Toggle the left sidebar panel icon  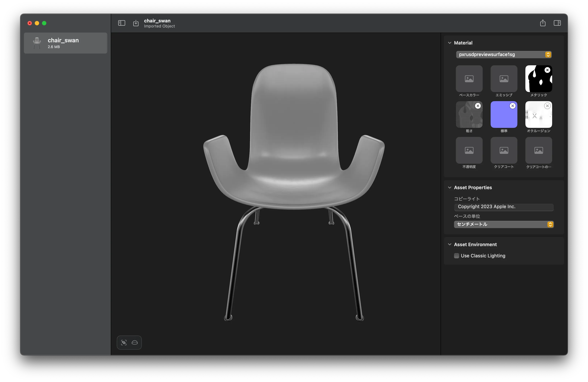pyautogui.click(x=121, y=23)
